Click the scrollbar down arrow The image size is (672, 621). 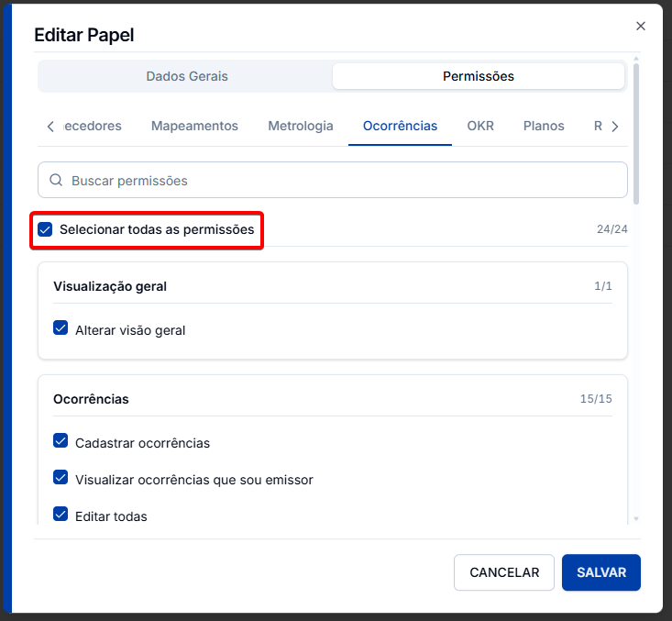pyautogui.click(x=636, y=519)
